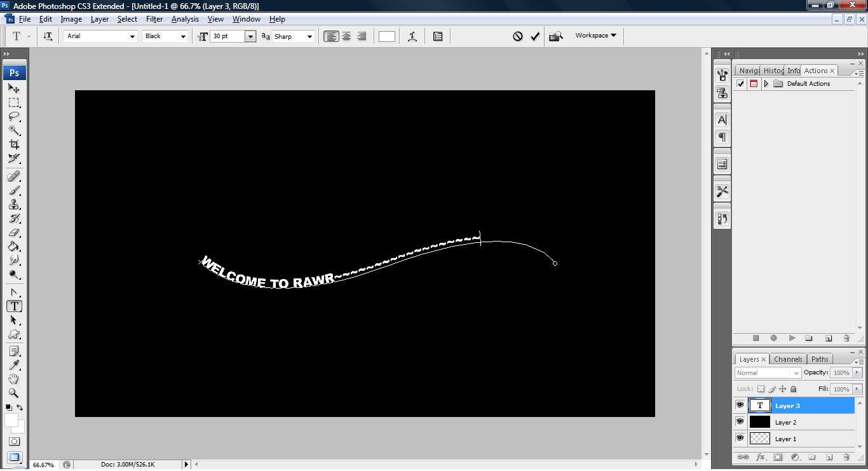Select the Paint Bucket tool
The height and width of the screenshot is (471, 868).
click(14, 246)
